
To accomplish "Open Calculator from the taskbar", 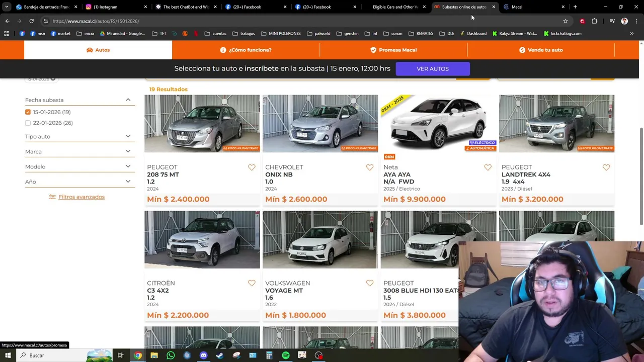I will pyautogui.click(x=269, y=355).
